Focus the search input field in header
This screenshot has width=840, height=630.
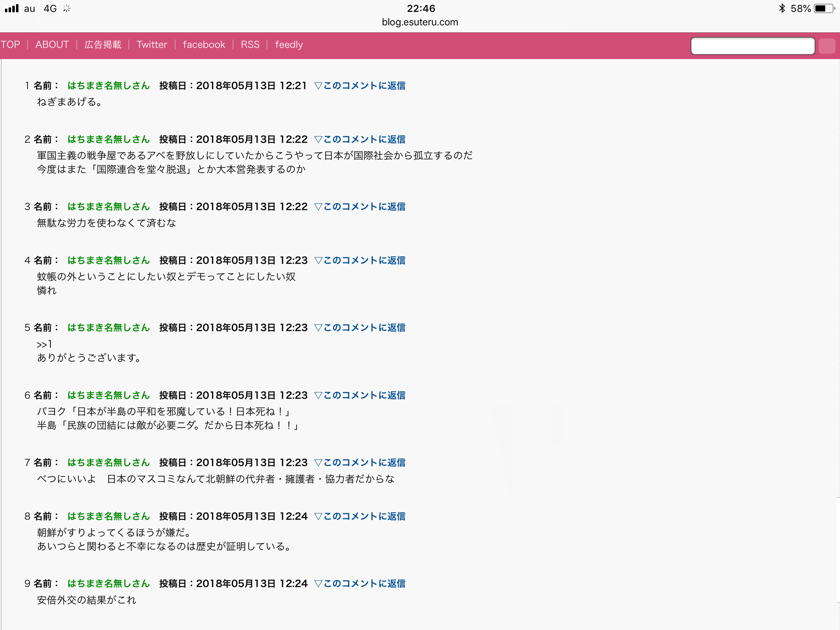coord(753,46)
